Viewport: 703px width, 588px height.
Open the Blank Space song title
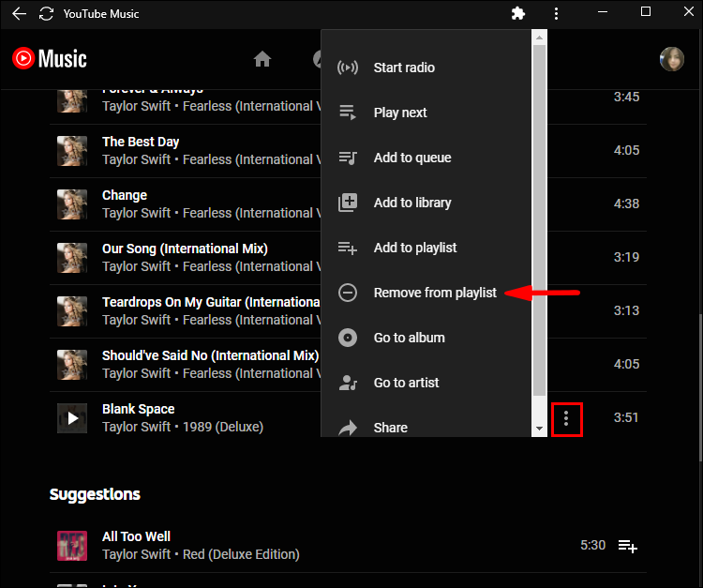coord(138,409)
